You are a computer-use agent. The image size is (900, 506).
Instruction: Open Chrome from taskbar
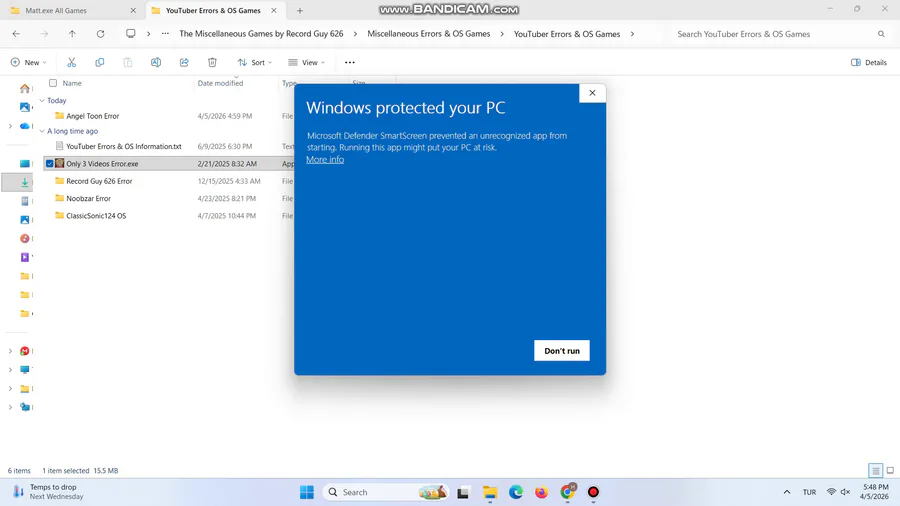[567, 492]
